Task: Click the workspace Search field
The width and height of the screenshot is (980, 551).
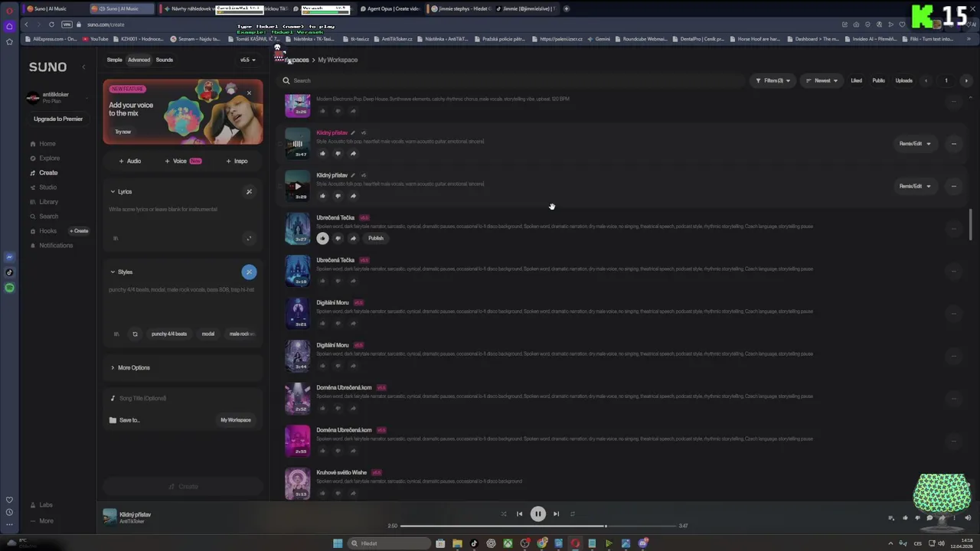Action: point(513,80)
